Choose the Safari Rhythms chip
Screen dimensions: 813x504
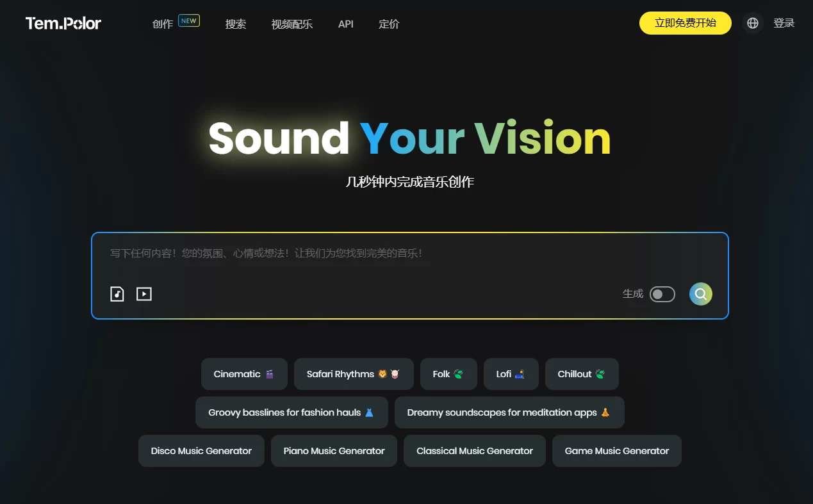pyautogui.click(x=353, y=374)
